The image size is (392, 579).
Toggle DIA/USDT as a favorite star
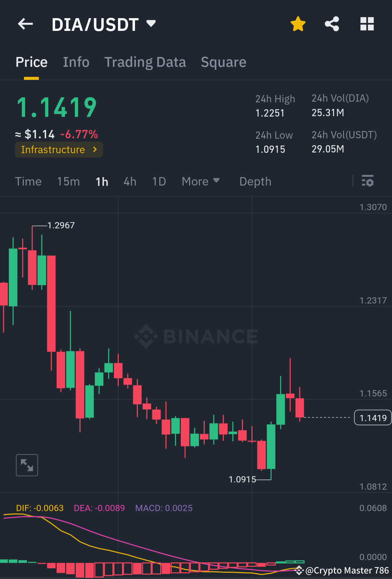tap(298, 24)
